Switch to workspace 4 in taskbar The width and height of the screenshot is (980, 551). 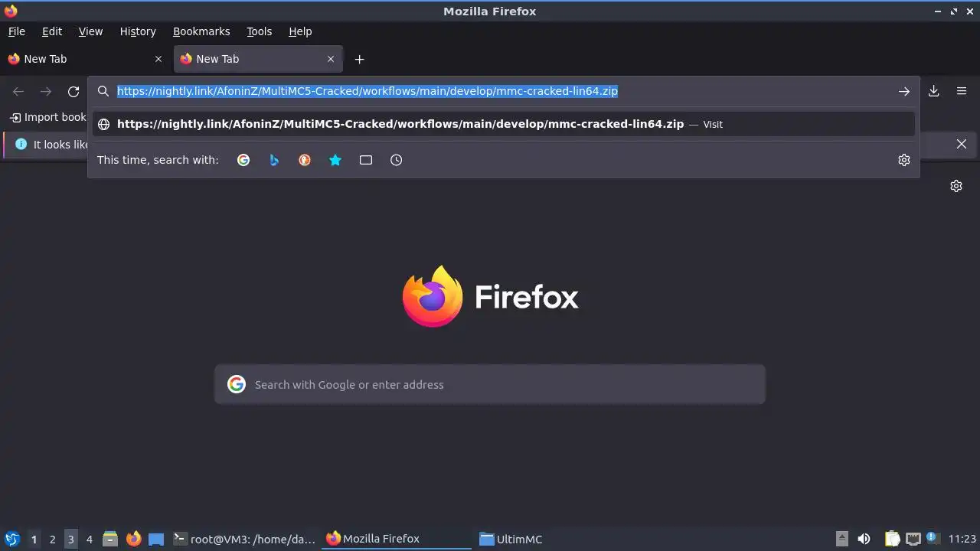[x=89, y=539]
